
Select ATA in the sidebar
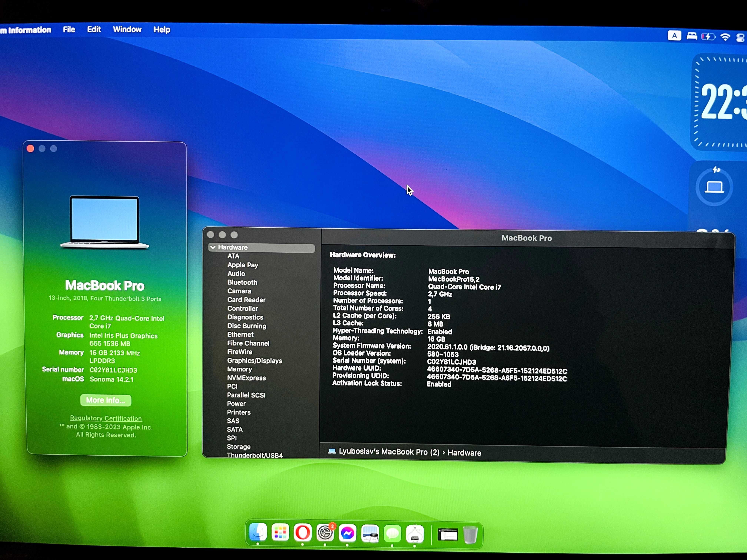click(233, 256)
